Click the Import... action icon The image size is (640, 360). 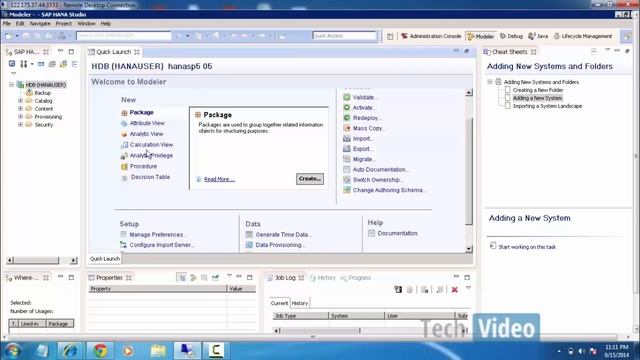(x=347, y=138)
